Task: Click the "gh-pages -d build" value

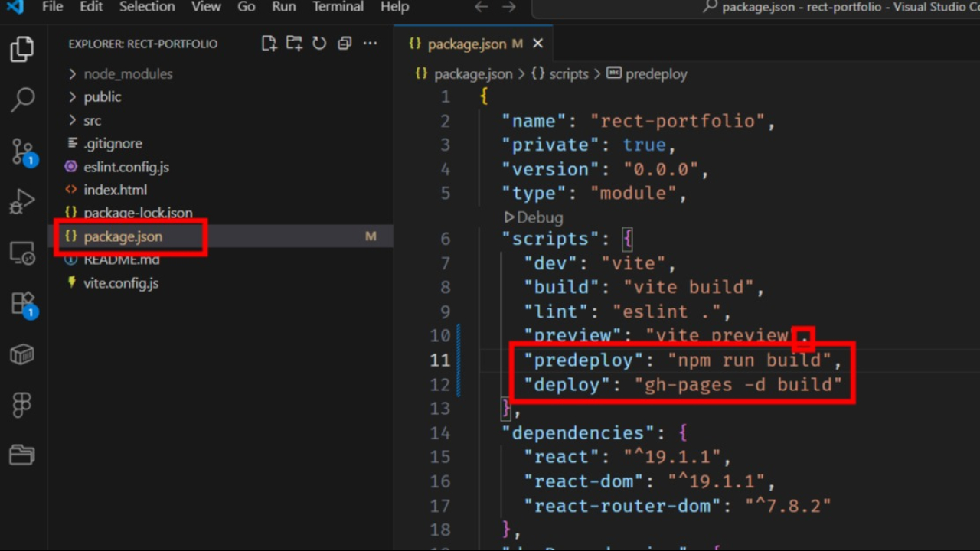Action: [x=738, y=384]
